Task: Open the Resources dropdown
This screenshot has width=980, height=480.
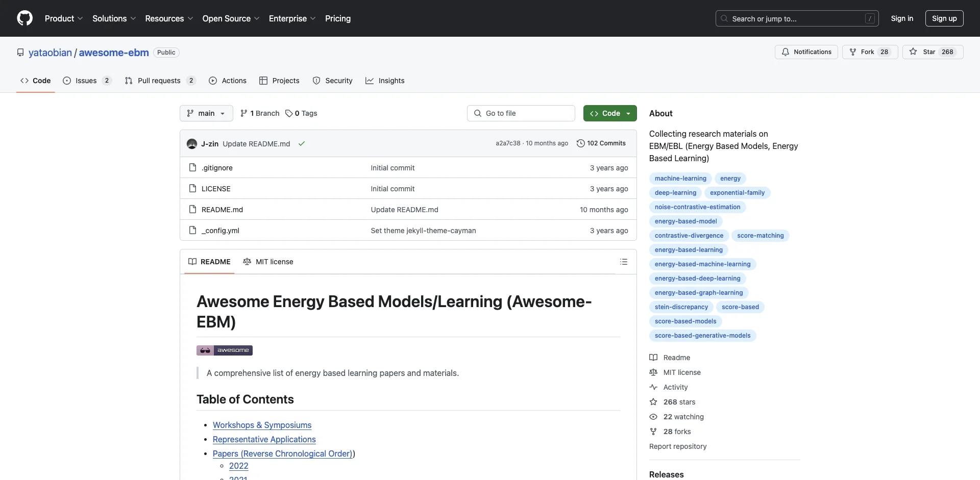Action: point(169,18)
